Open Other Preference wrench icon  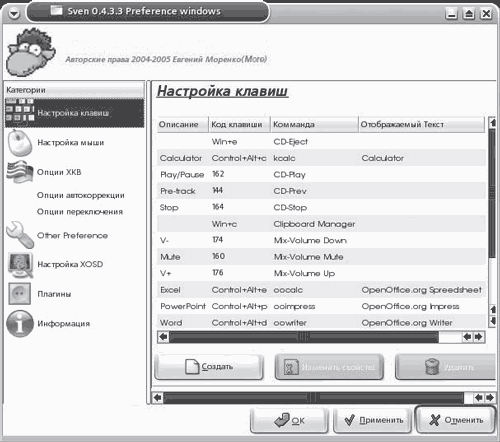(20, 235)
